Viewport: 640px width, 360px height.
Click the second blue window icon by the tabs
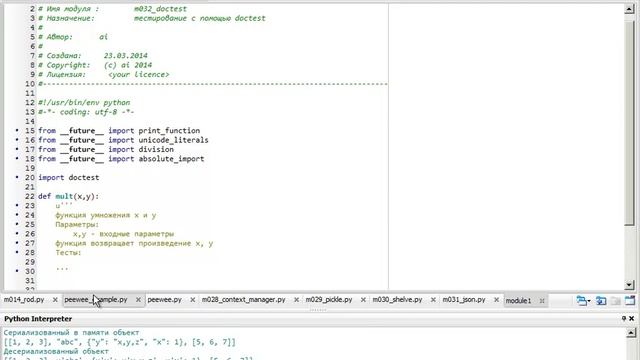pos(601,301)
